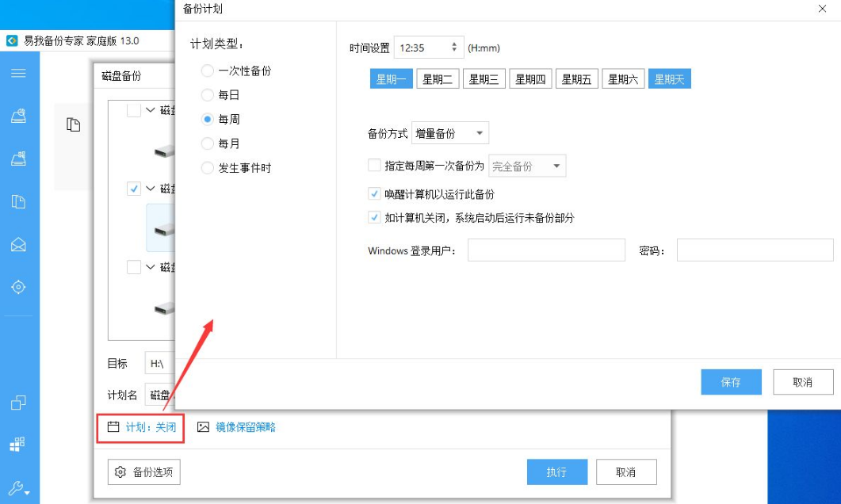841x504 pixels.
Task: Select the file backup sidebar icon
Action: (18, 201)
